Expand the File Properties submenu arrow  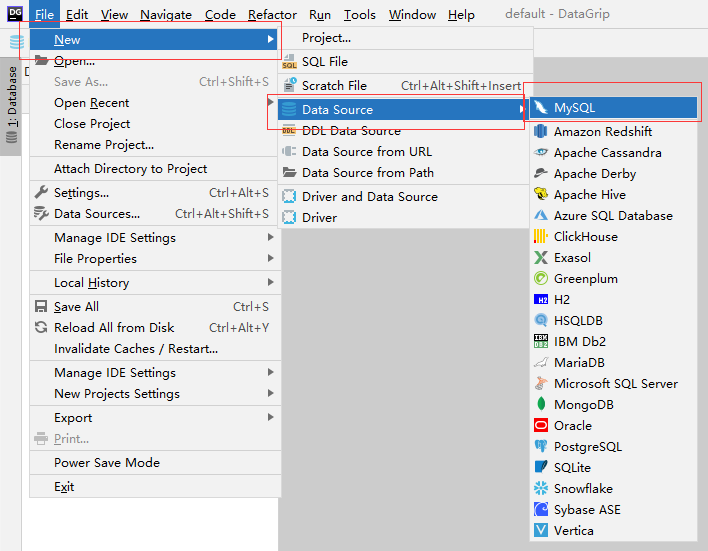tap(270, 258)
